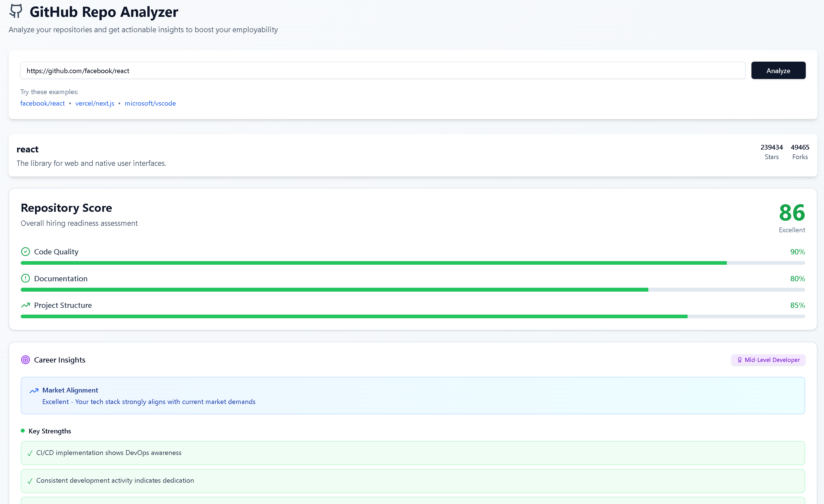Click the Market Alignment trending-up icon
This screenshot has height=504, width=824.
tap(34, 391)
